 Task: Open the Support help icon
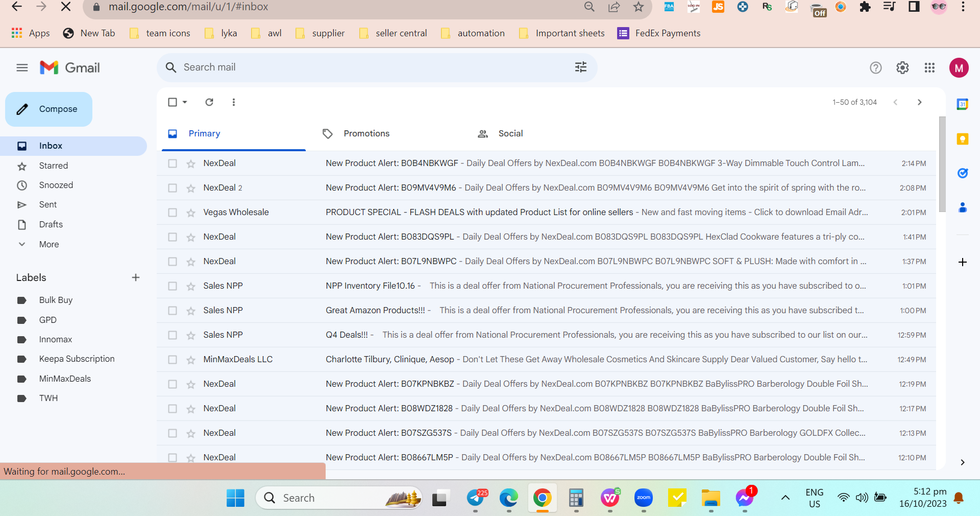click(876, 67)
